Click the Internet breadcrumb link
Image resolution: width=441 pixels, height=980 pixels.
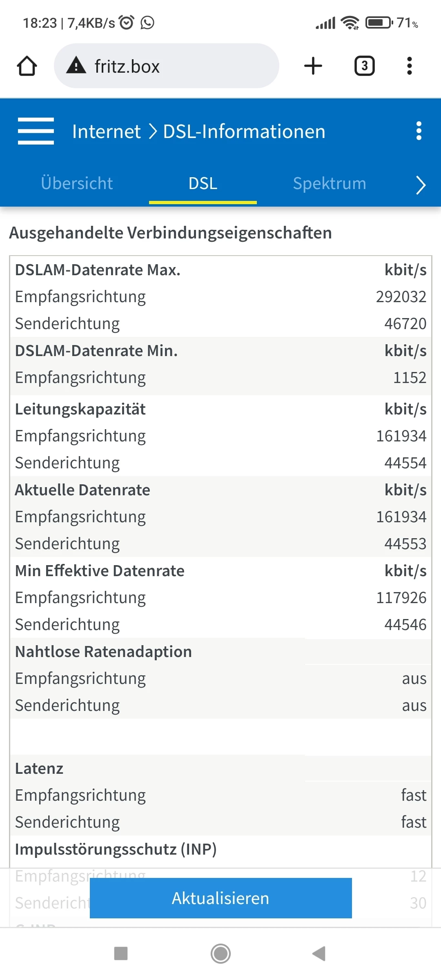(106, 131)
